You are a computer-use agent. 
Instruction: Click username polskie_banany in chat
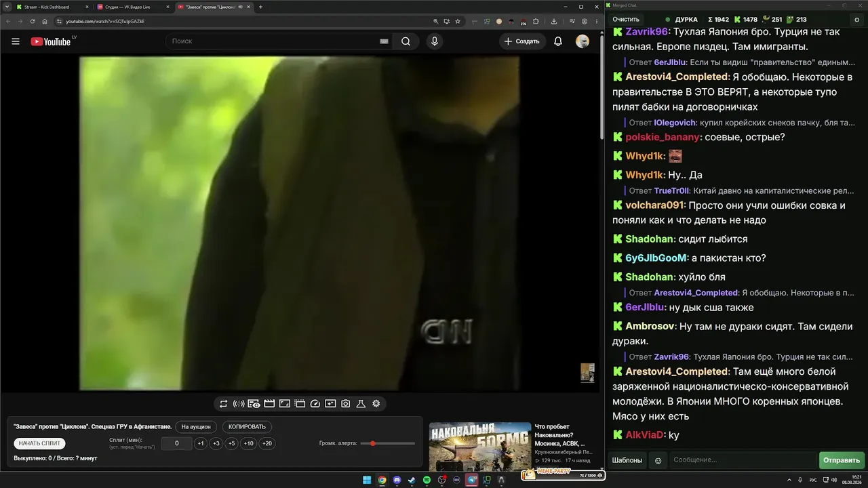pos(662,138)
